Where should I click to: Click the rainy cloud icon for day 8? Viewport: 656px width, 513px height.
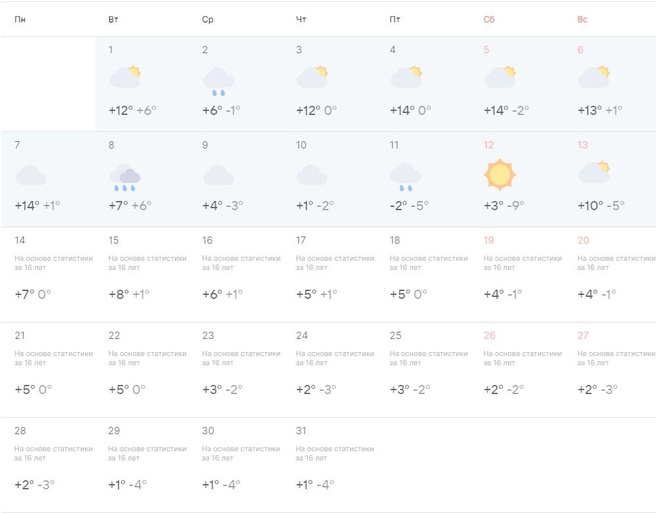click(x=125, y=177)
